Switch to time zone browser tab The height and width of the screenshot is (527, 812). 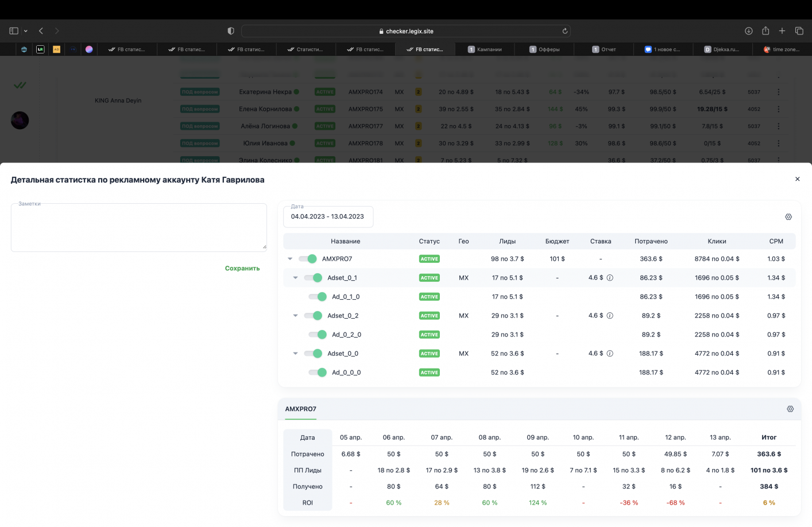(782, 49)
